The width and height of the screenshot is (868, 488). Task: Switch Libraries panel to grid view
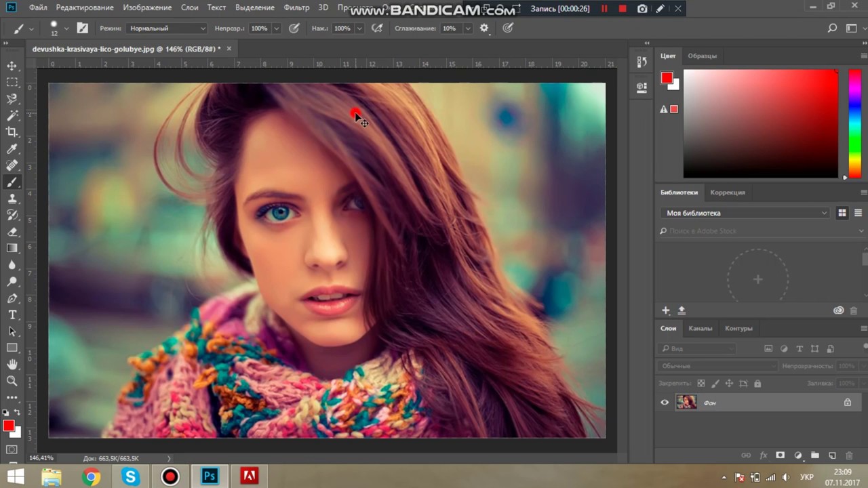(842, 213)
